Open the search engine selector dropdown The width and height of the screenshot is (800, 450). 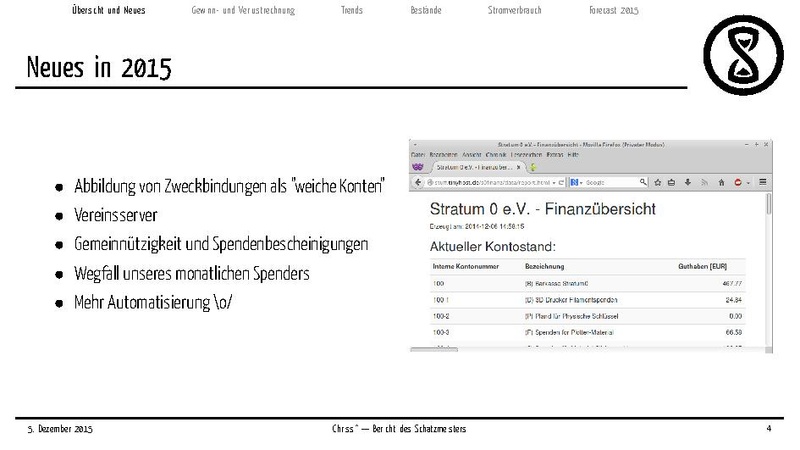click(x=576, y=182)
